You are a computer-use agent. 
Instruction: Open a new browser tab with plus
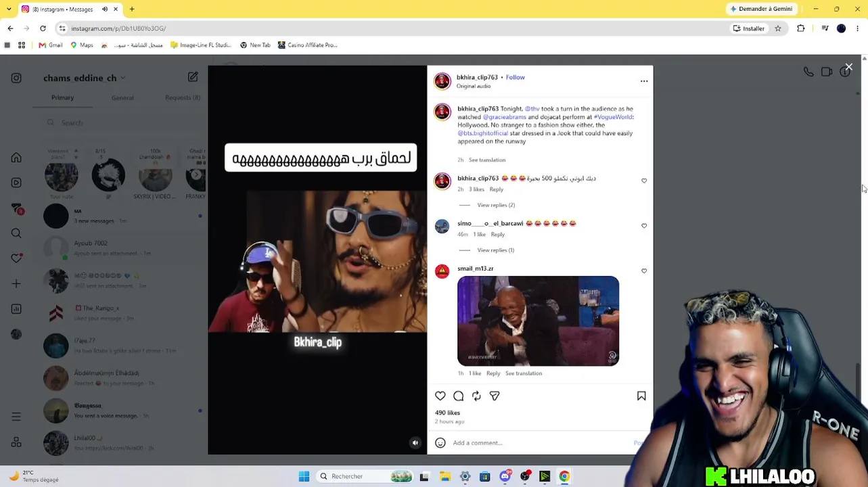[132, 9]
